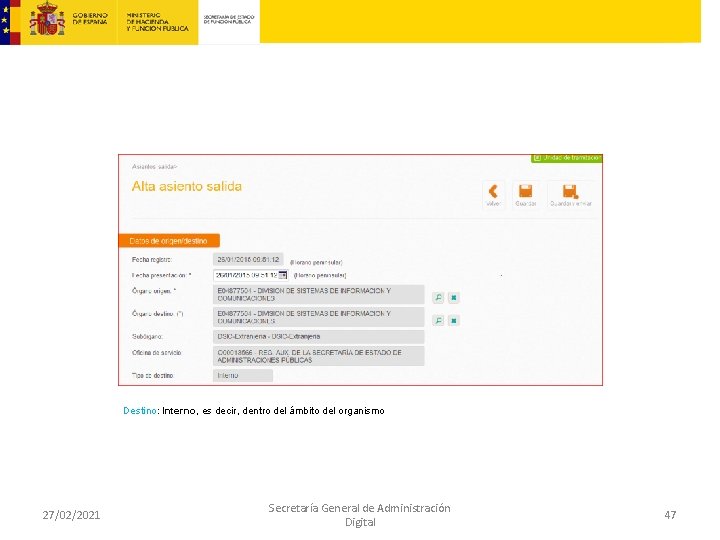Image resolution: width=720 pixels, height=540 pixels.
Task: Click the Oficina de servicio label
Action: coord(157,353)
